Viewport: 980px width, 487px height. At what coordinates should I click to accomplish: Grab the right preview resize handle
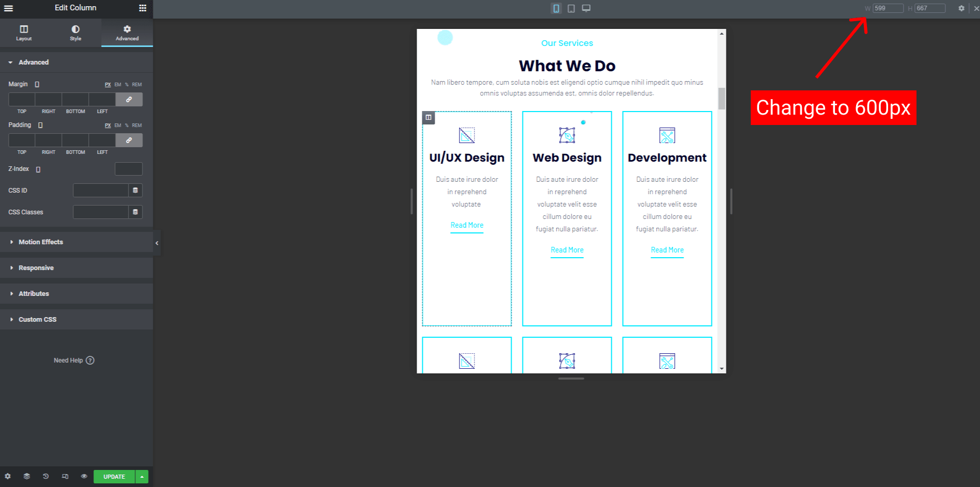[x=731, y=201]
